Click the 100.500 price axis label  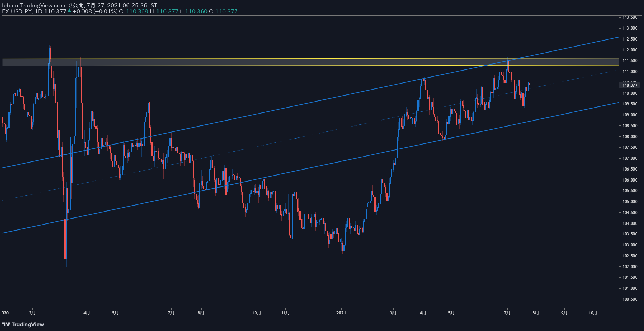tap(630, 299)
